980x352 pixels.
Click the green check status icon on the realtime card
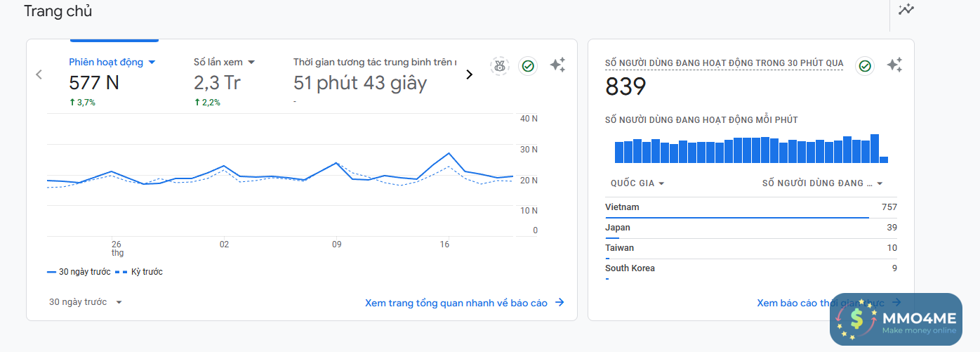865,66
